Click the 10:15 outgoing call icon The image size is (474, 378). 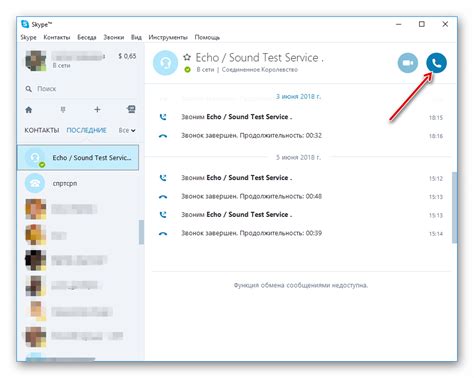coord(163,117)
